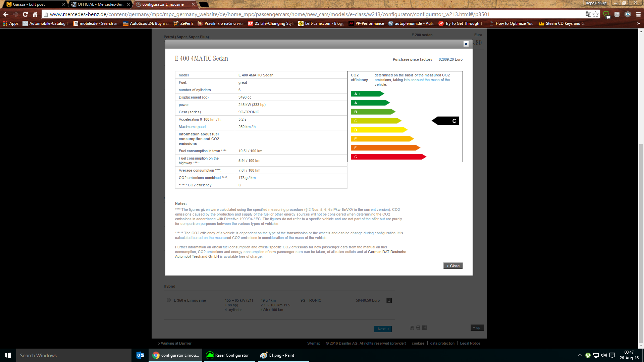Open the Left-Lane.com bookmark
This screenshot has width=644, height=362.
321,23
